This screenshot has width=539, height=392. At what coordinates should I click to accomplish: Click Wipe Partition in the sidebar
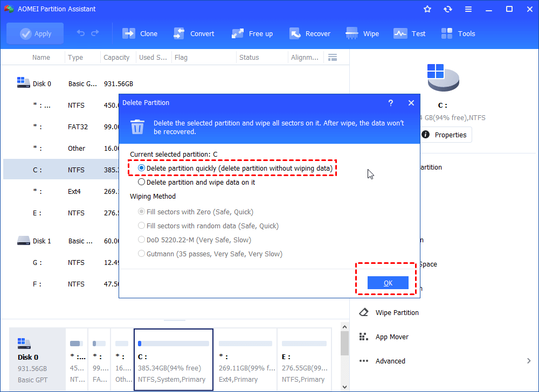(397, 312)
